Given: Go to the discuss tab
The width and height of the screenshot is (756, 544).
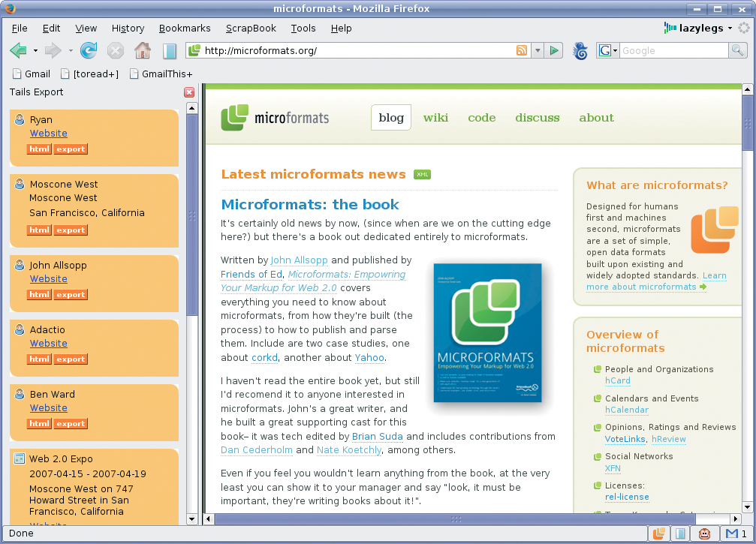Looking at the screenshot, I should point(537,118).
